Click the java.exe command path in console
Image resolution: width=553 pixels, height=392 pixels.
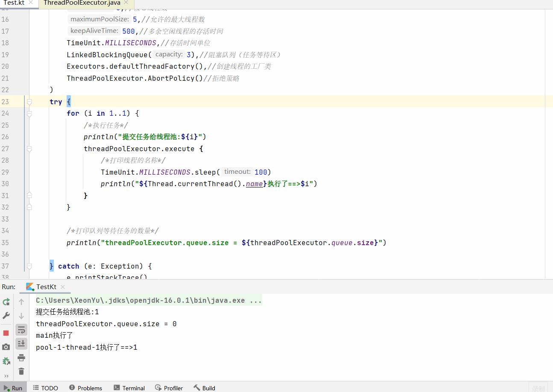pos(149,300)
